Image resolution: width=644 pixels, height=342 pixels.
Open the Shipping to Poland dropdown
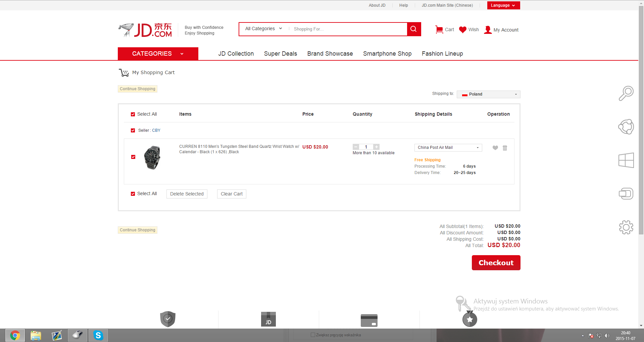point(489,94)
